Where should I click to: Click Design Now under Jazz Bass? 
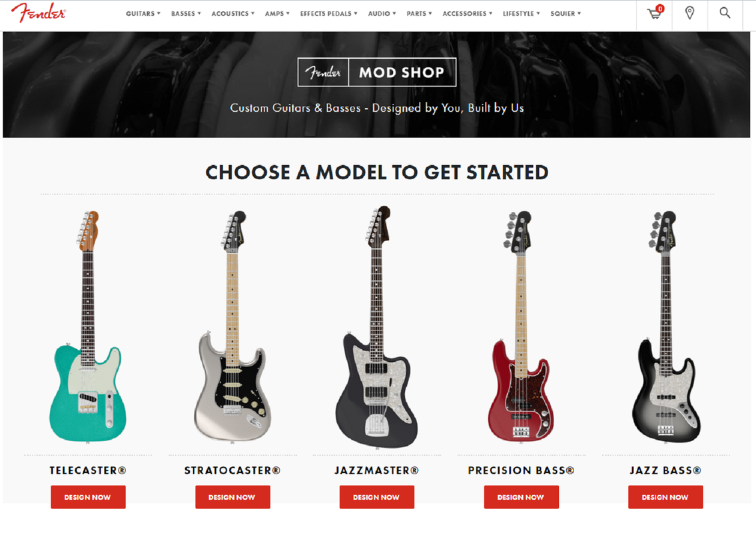point(665,497)
